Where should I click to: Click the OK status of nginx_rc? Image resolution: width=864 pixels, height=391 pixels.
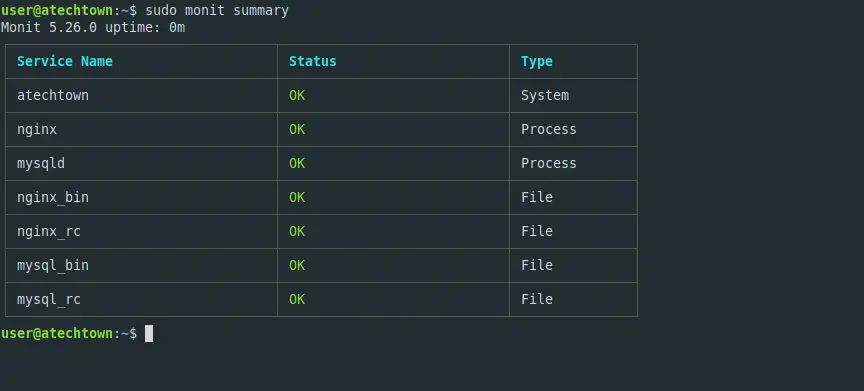[297, 231]
